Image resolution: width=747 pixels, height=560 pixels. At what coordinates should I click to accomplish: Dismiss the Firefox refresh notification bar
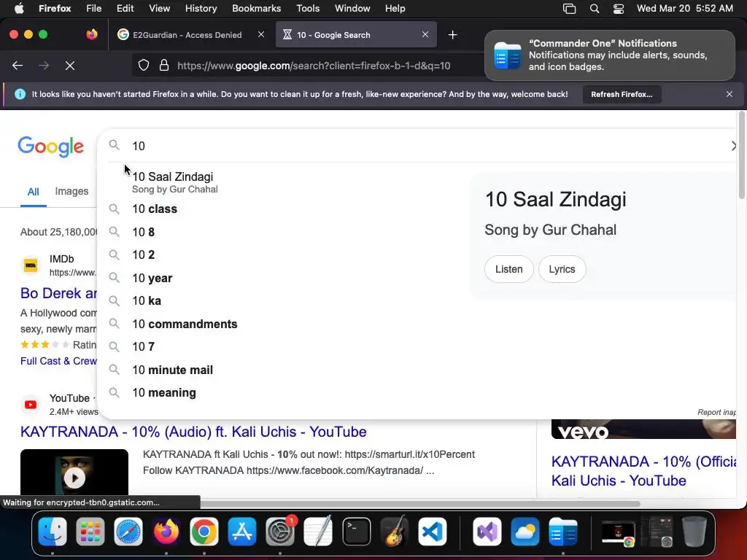[x=729, y=94]
